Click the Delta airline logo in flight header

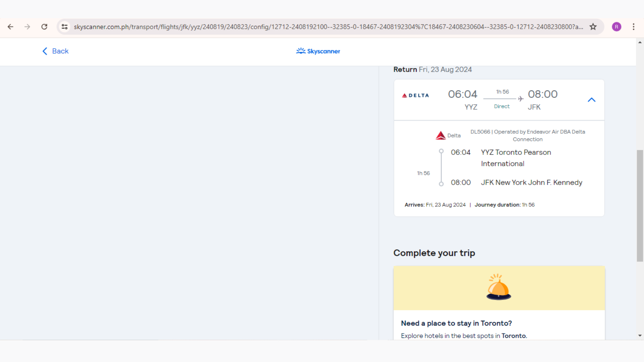[x=416, y=96]
